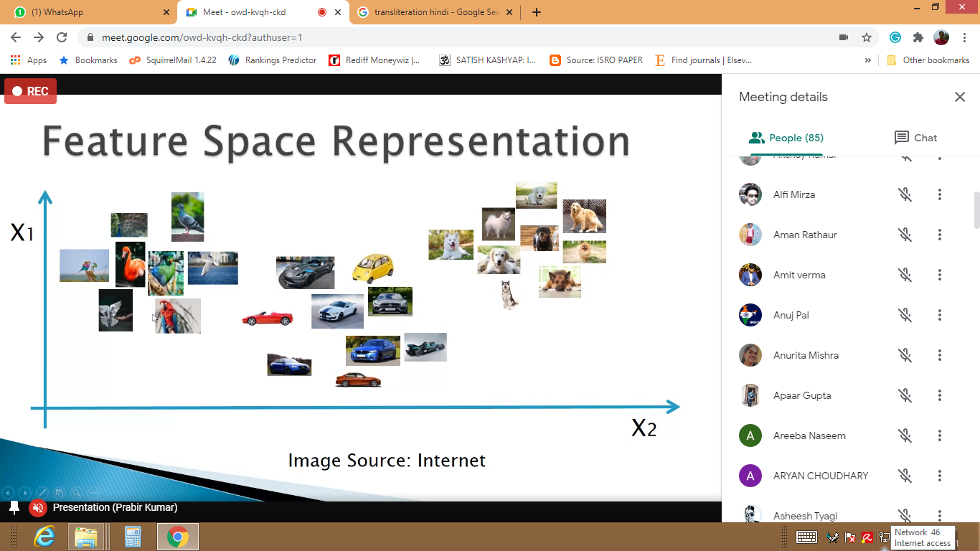
Task: Open the Chrome extensions puzzle icon
Action: (x=918, y=37)
